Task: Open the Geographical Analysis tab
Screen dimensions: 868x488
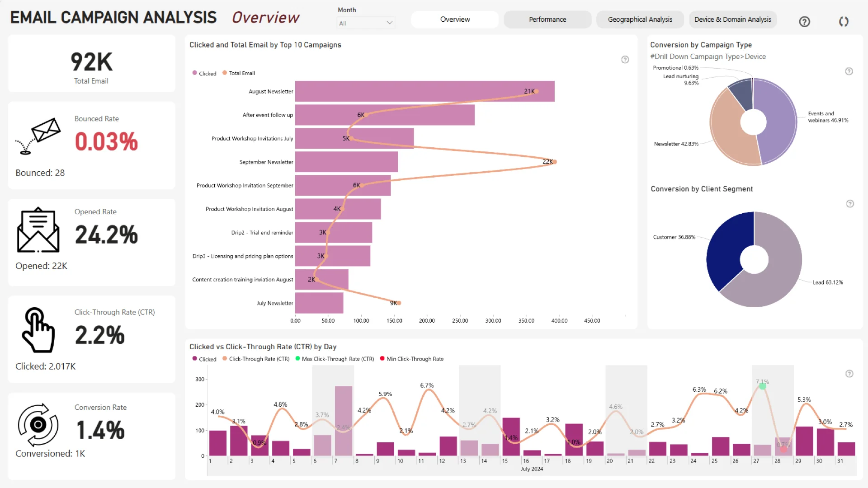Action: [640, 19]
